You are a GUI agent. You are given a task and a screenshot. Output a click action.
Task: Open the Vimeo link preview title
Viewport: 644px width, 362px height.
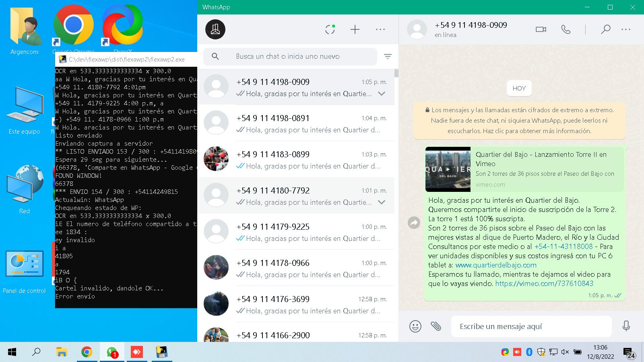tap(541, 159)
